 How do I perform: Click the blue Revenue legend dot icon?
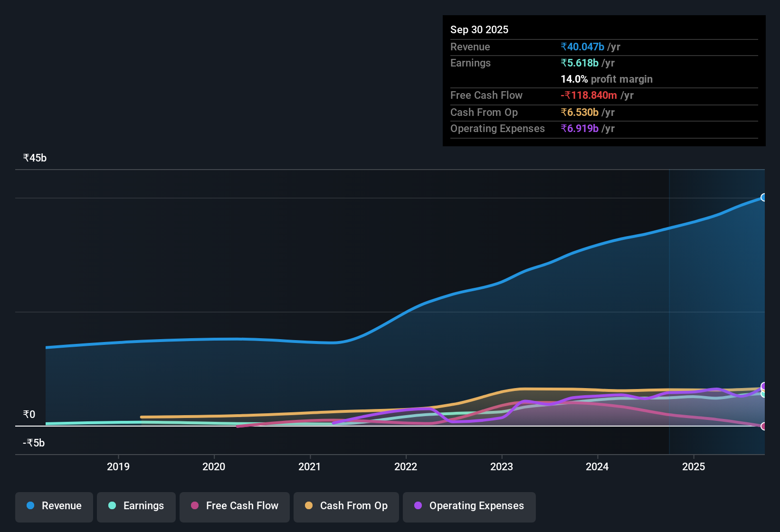pos(30,505)
